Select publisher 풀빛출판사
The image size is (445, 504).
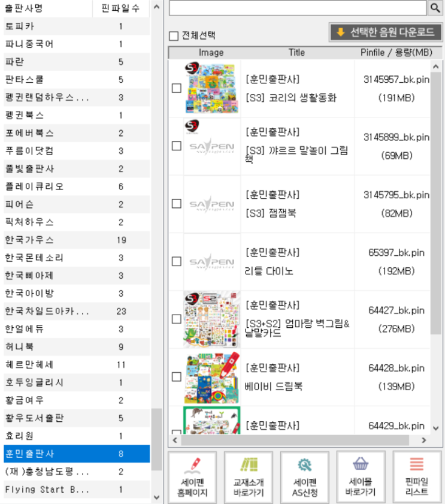pyautogui.click(x=77, y=169)
